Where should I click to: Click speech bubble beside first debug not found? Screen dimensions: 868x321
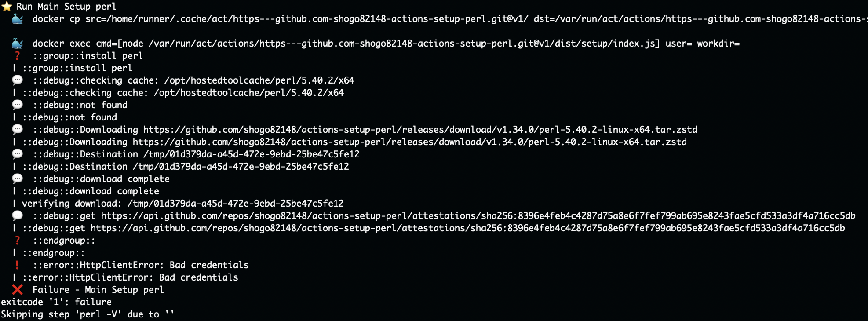(x=17, y=105)
